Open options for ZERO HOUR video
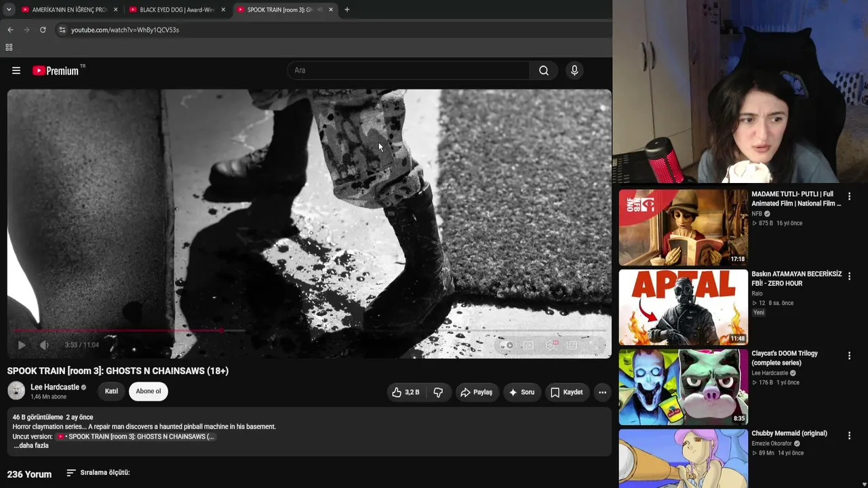The image size is (868, 488). coord(849,277)
